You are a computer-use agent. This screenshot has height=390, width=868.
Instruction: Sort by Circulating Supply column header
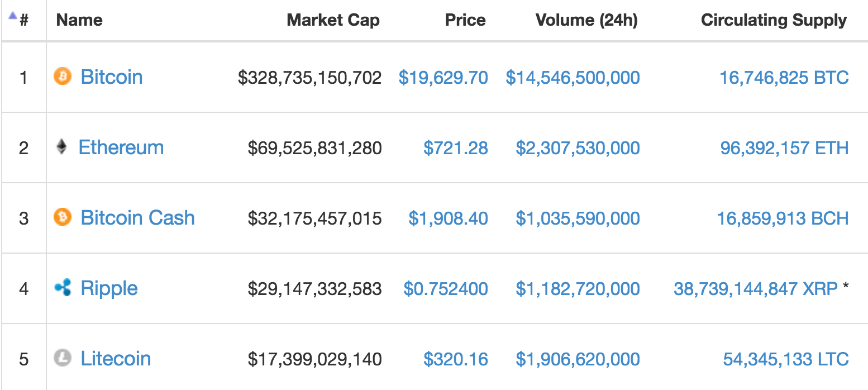click(x=774, y=20)
